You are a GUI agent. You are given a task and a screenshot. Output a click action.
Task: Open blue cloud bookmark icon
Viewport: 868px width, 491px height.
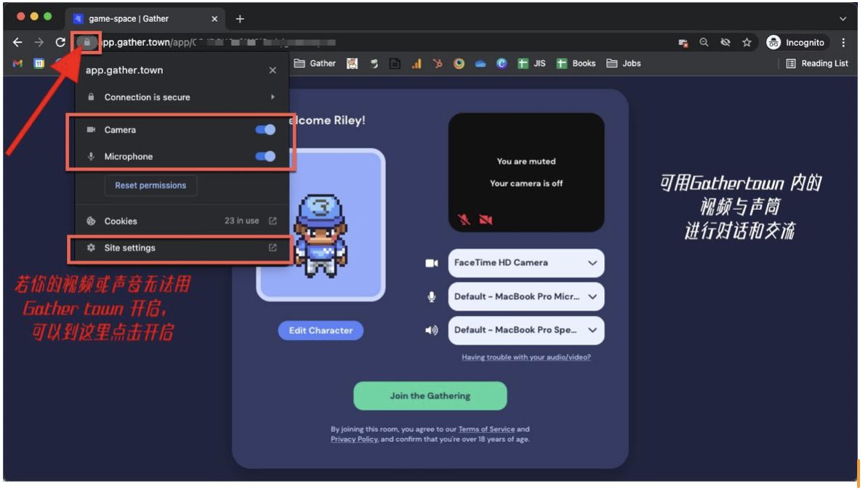(x=480, y=64)
